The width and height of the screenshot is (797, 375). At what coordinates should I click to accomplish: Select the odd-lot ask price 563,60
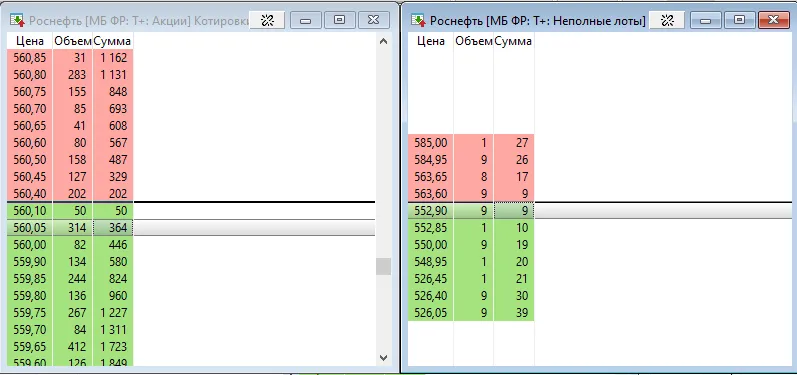point(431,194)
